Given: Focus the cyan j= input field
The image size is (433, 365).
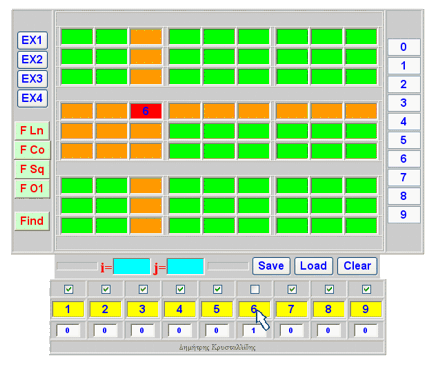Looking at the screenshot, I should coord(185,266).
